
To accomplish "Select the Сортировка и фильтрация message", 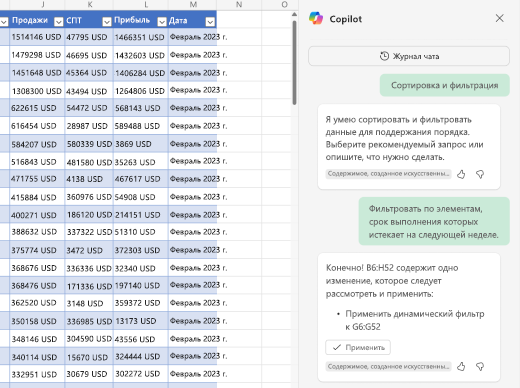I will point(445,85).
